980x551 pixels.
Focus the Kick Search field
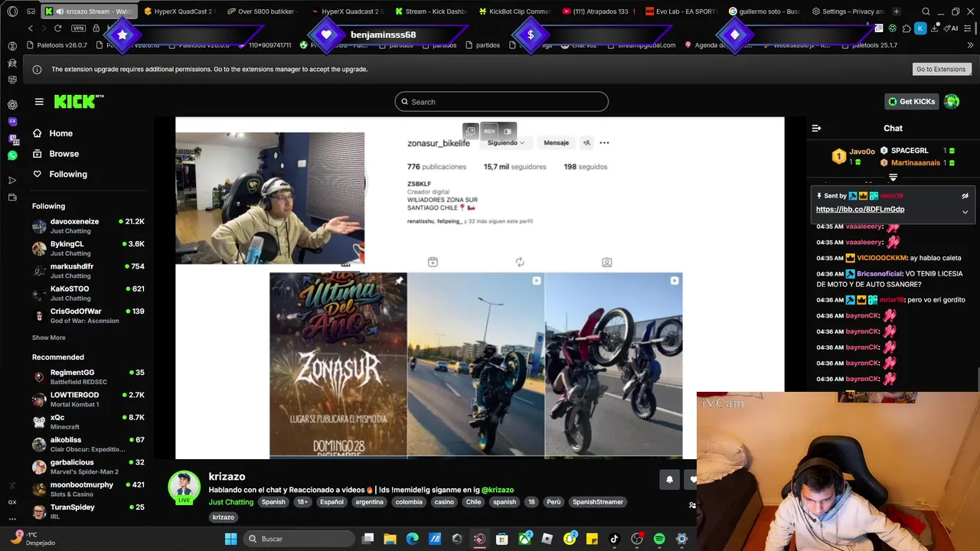[501, 102]
